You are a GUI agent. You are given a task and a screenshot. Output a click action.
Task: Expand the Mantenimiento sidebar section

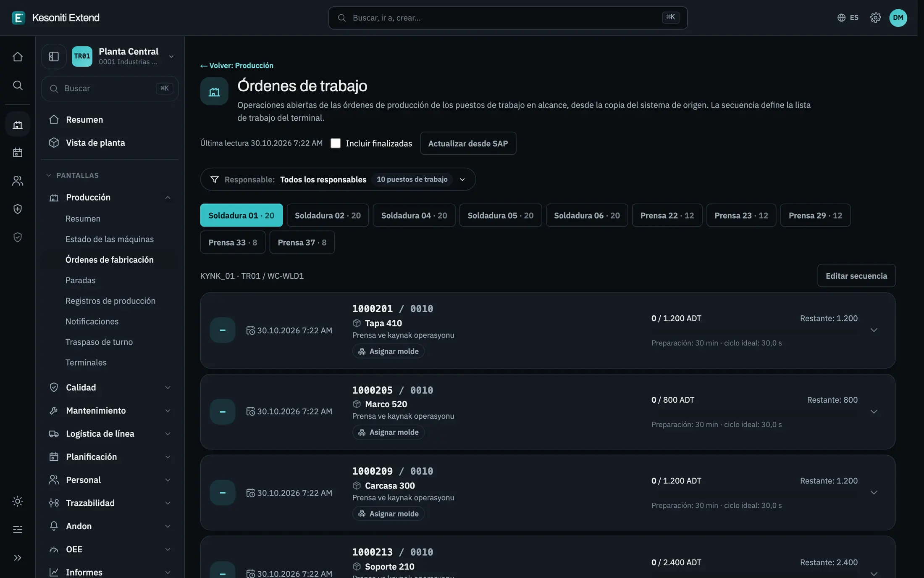110,411
